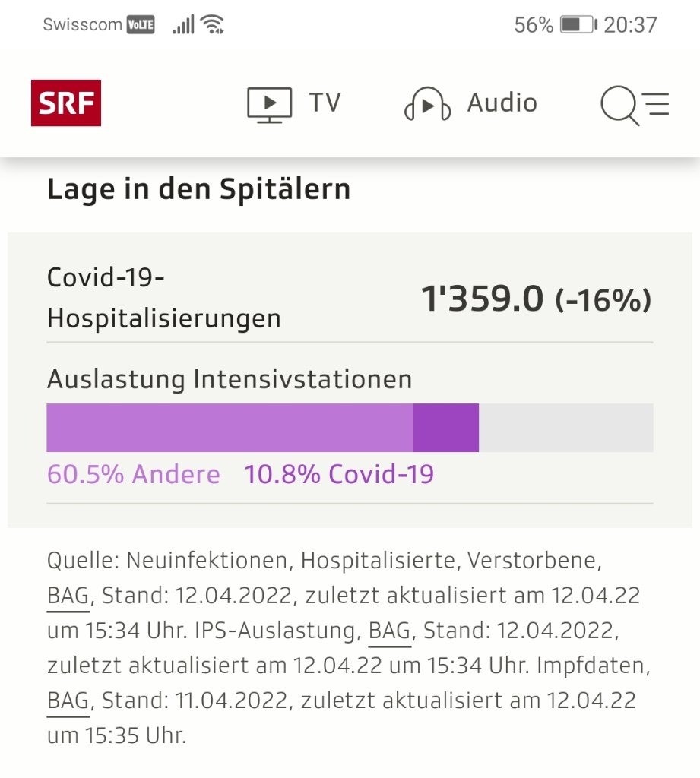Tap the Lage in den Spitälern heading
This screenshot has width=700, height=778.
coord(199,189)
